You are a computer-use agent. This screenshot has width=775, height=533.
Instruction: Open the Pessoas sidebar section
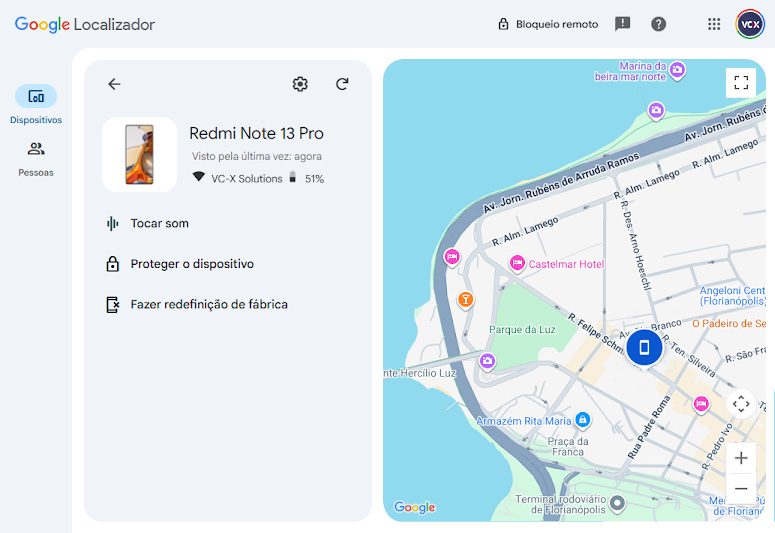tap(36, 159)
